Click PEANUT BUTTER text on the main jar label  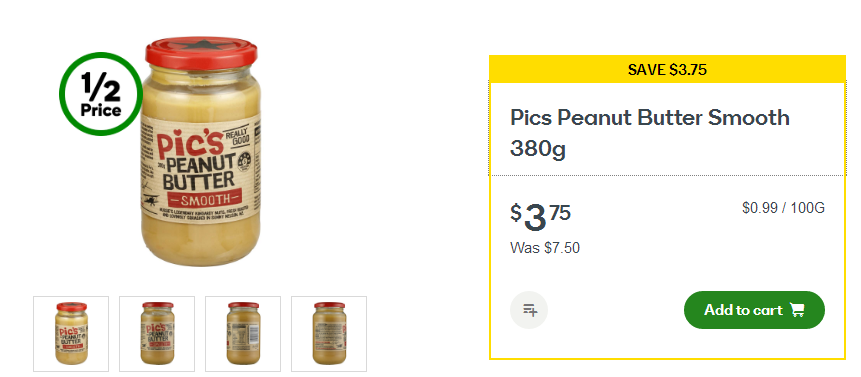click(201, 171)
